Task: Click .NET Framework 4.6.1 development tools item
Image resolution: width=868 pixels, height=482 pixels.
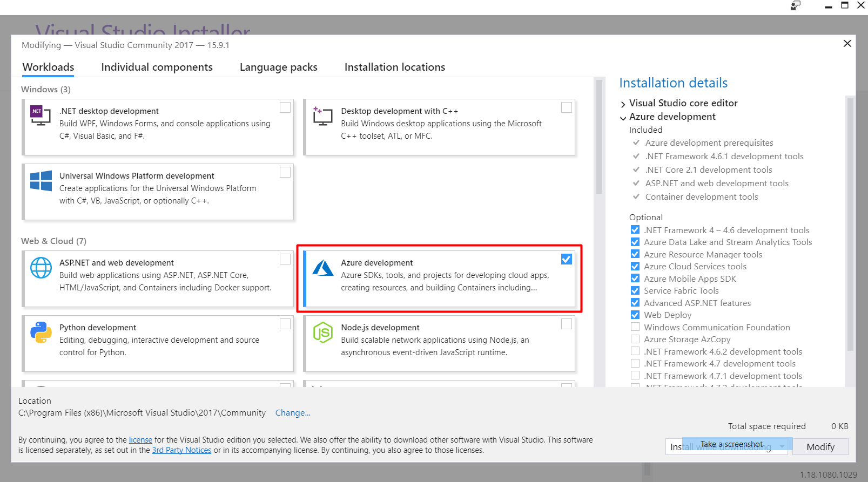Action: tap(724, 156)
